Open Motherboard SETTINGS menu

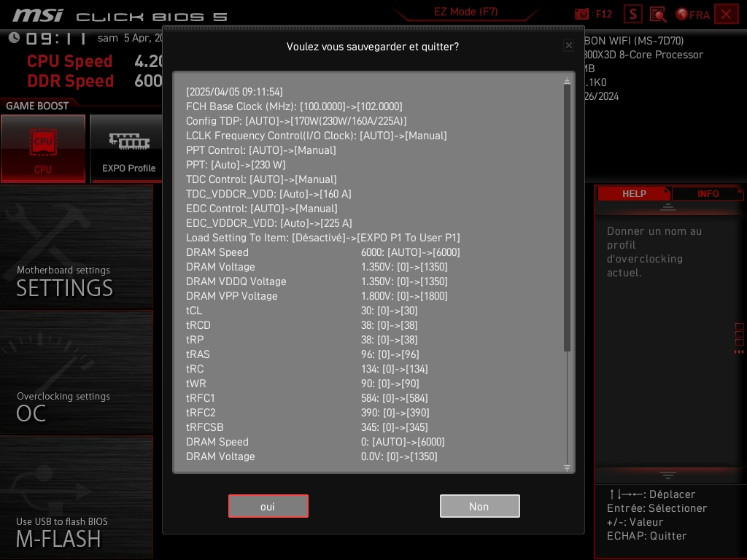(x=76, y=246)
